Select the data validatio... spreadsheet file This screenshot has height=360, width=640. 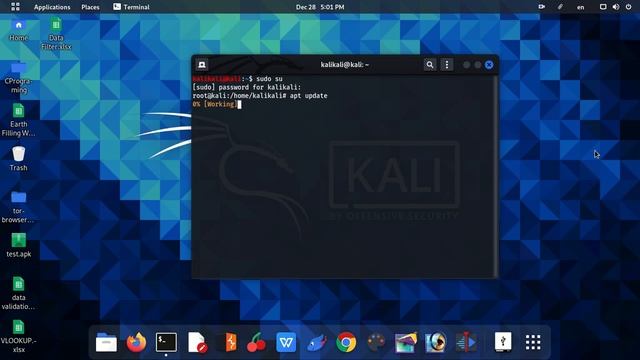click(18, 293)
